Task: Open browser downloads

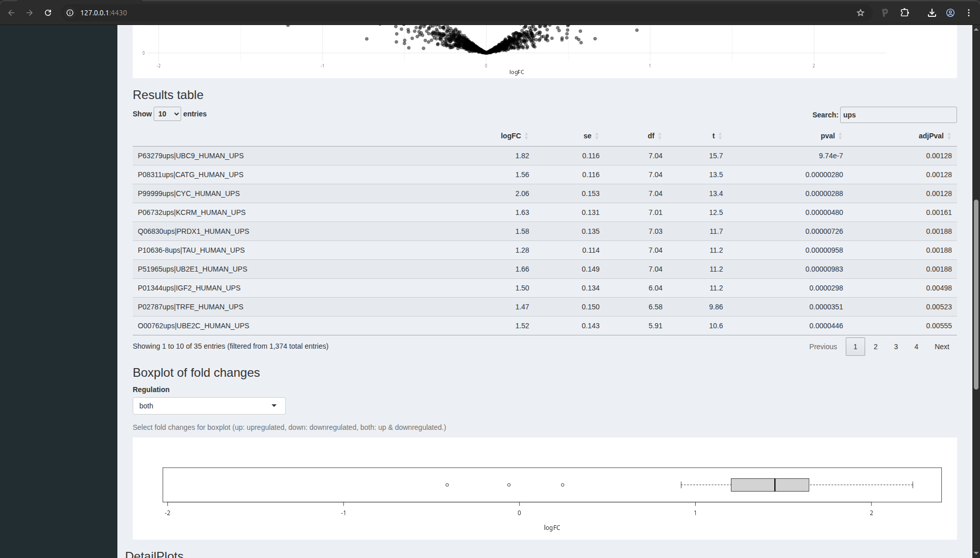Action: coord(932,13)
